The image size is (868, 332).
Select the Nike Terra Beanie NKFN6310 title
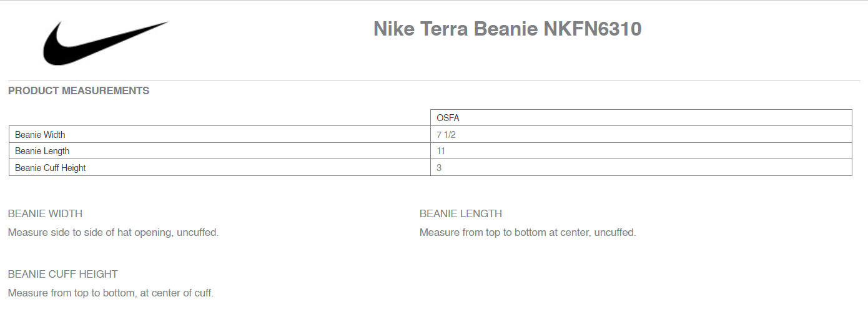pyautogui.click(x=507, y=29)
